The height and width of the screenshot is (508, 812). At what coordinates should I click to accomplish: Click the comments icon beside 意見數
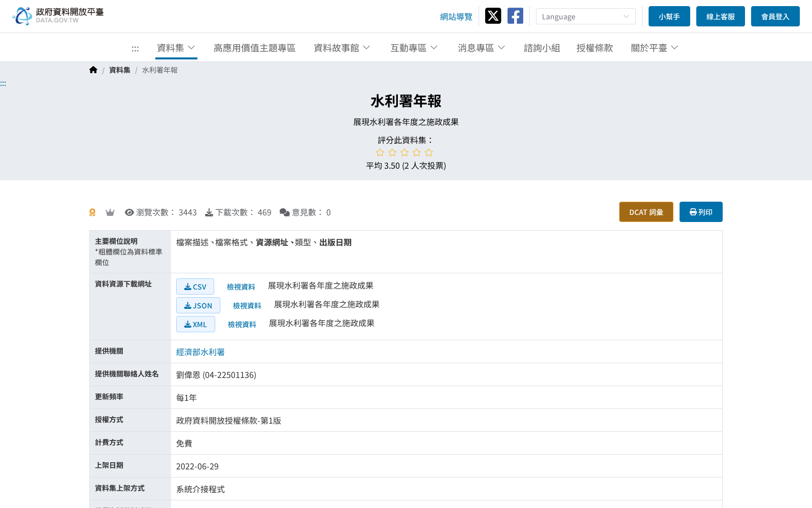(x=285, y=212)
